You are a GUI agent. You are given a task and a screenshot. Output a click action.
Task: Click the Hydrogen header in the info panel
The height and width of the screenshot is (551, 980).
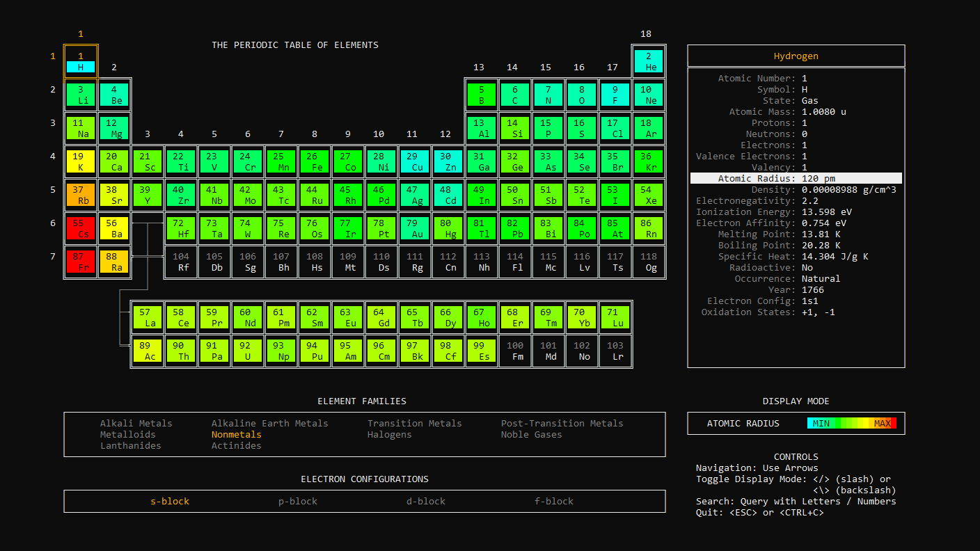pos(796,56)
